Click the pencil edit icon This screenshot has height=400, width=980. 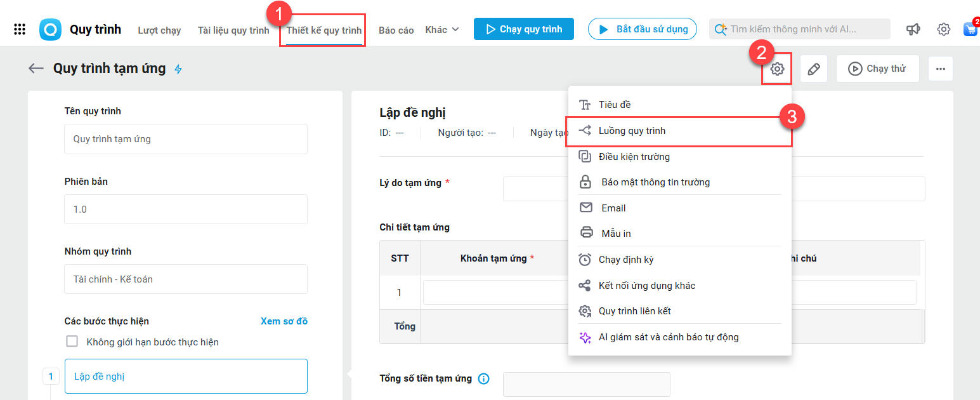814,69
